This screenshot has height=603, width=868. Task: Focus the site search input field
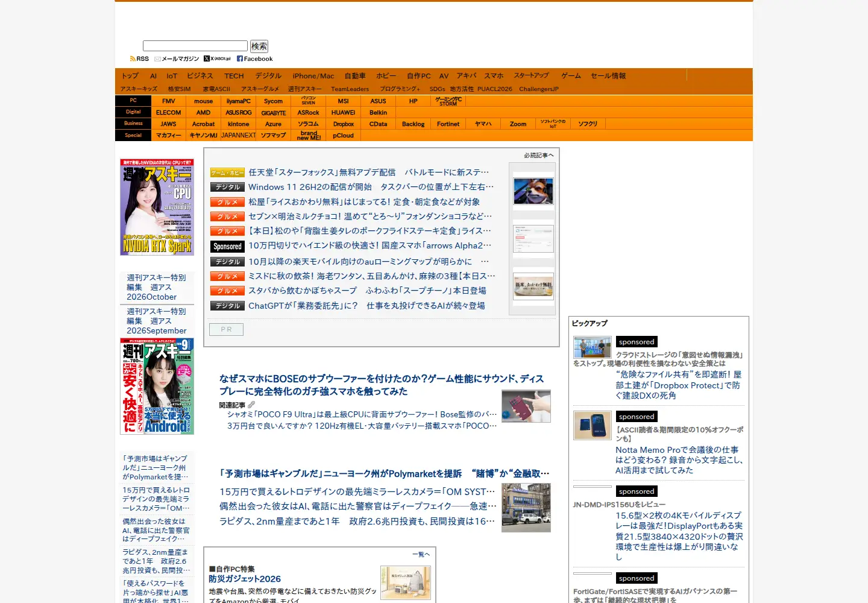[x=195, y=46]
